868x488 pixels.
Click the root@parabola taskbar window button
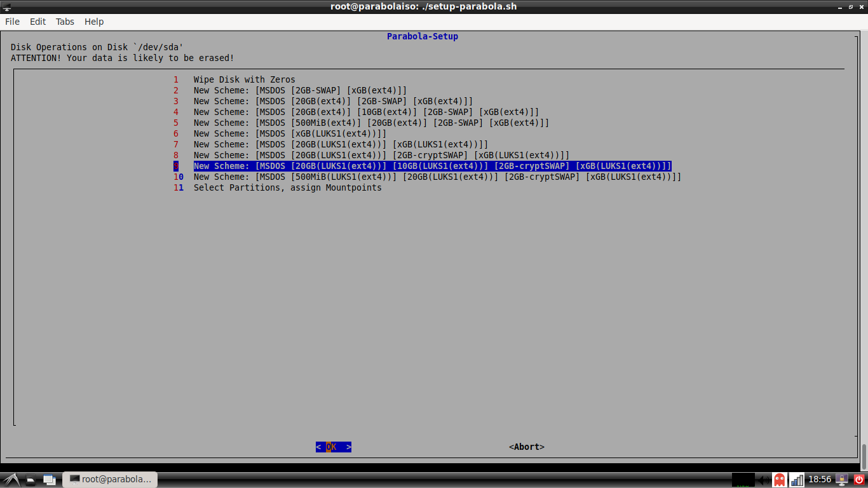point(110,479)
